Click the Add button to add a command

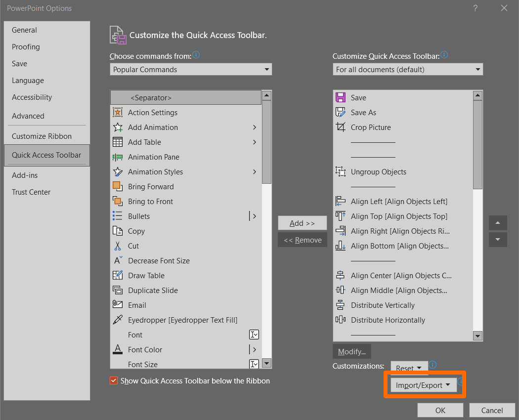point(302,223)
